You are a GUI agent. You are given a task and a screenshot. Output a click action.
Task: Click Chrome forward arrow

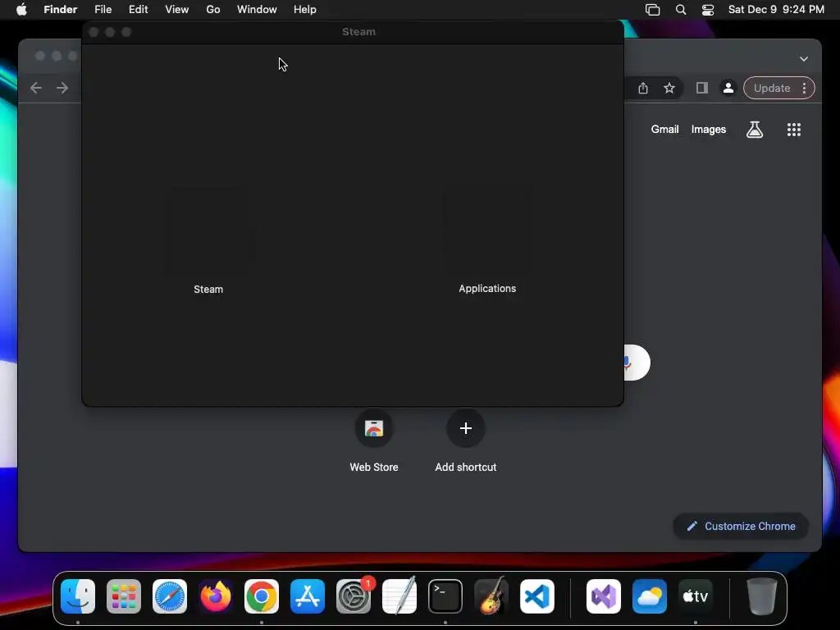tap(62, 88)
